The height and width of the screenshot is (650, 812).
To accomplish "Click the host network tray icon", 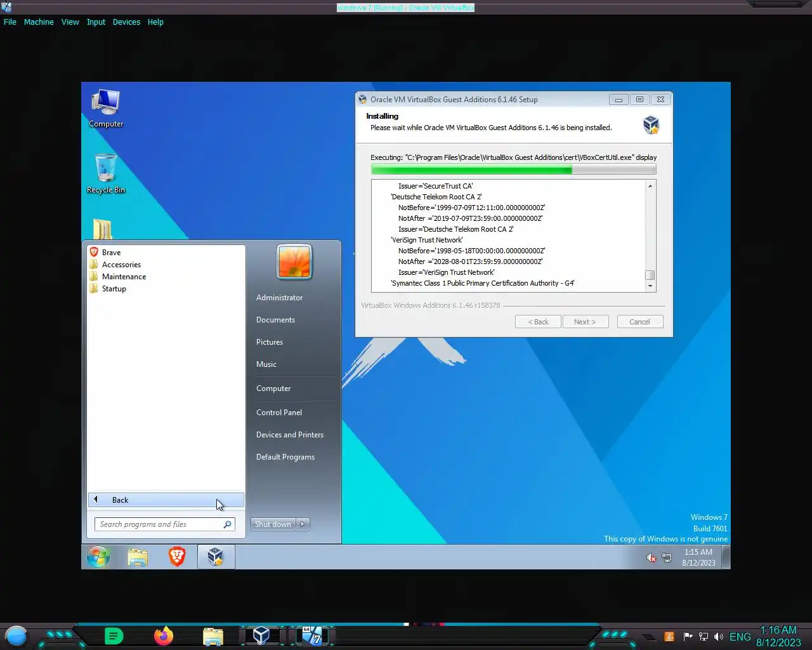I will [x=704, y=637].
